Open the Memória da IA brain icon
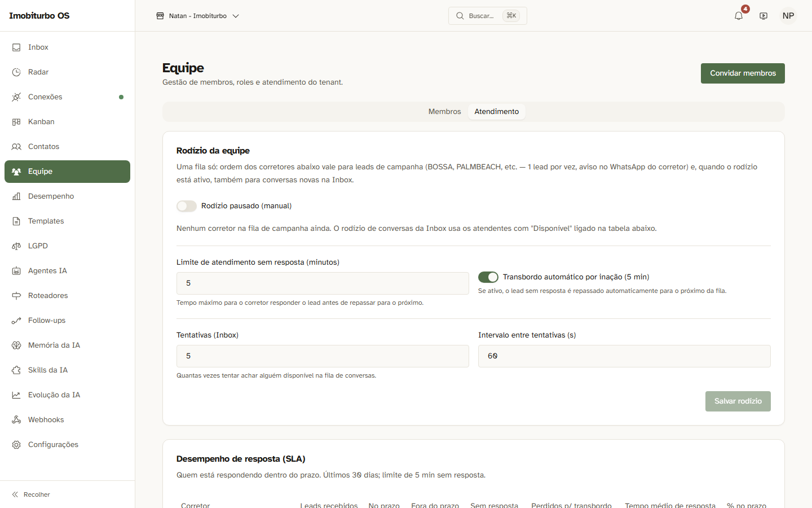The height and width of the screenshot is (508, 812). 16,345
